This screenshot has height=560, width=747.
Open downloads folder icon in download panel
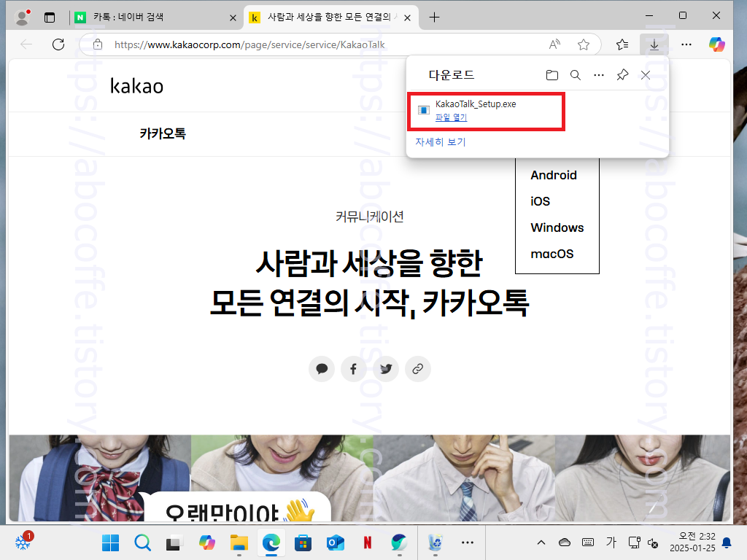click(x=551, y=75)
